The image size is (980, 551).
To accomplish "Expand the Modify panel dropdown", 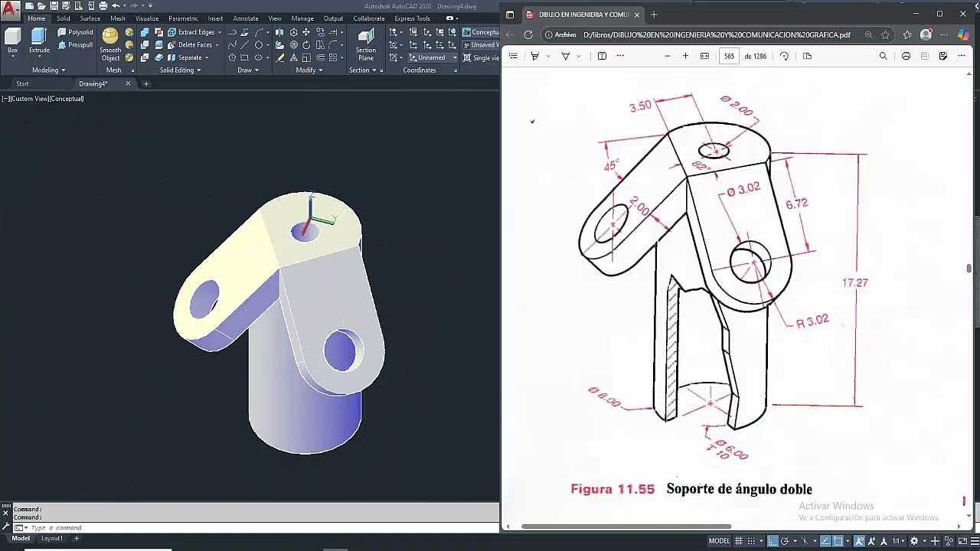I will pyautogui.click(x=309, y=70).
